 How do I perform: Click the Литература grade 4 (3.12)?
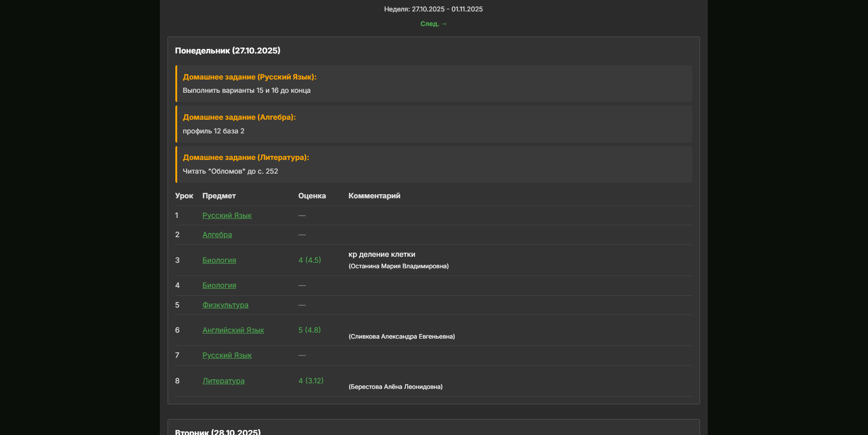[x=311, y=381]
